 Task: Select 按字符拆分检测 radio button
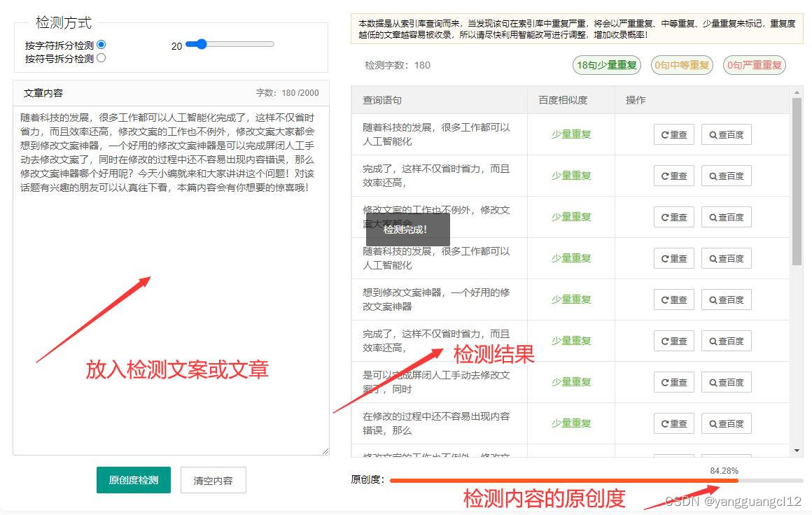point(101,45)
